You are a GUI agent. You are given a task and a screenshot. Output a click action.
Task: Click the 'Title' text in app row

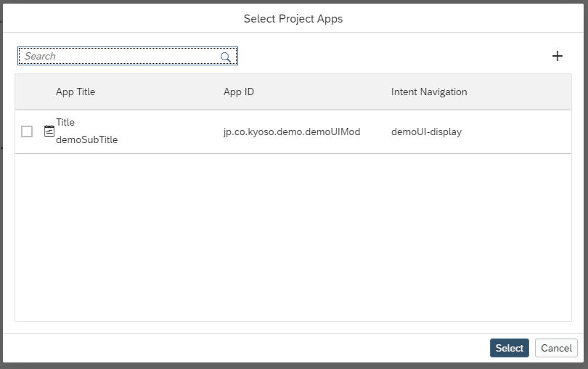click(65, 122)
